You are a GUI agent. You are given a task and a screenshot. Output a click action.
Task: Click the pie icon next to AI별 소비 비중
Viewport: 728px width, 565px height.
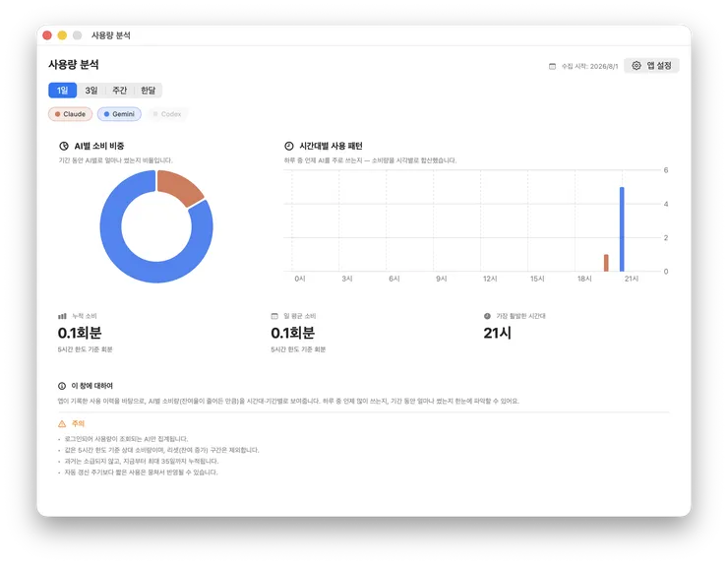64,146
